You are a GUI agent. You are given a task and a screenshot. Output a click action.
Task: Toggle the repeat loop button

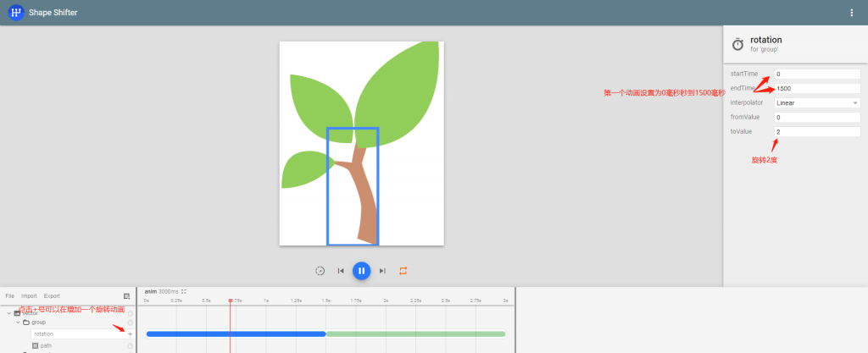click(403, 271)
